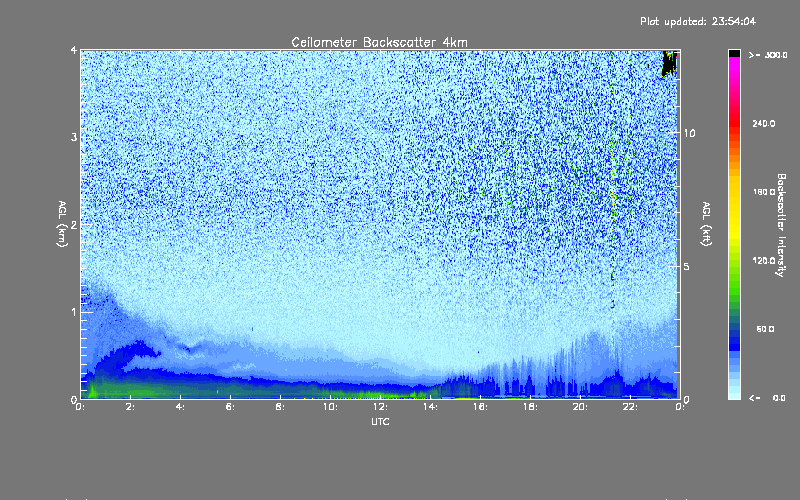800x500 pixels.
Task: Click the '5' kft tick label
Action: pos(687,267)
